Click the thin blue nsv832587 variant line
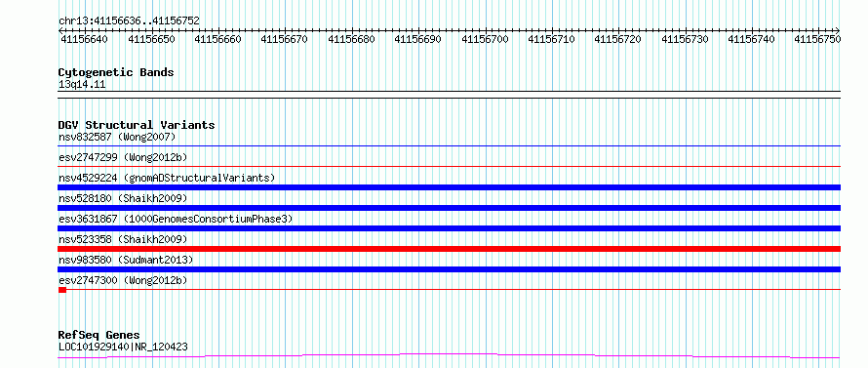 449,145
